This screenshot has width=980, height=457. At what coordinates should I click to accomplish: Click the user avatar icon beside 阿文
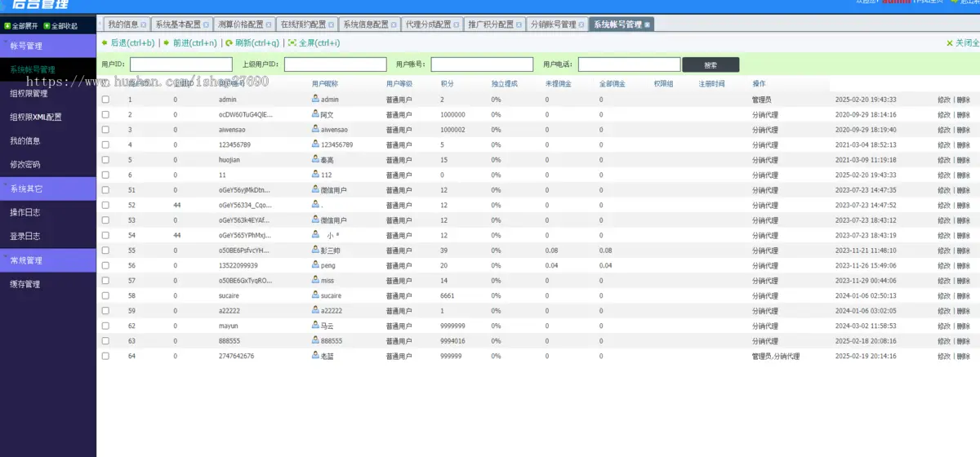[x=315, y=114]
